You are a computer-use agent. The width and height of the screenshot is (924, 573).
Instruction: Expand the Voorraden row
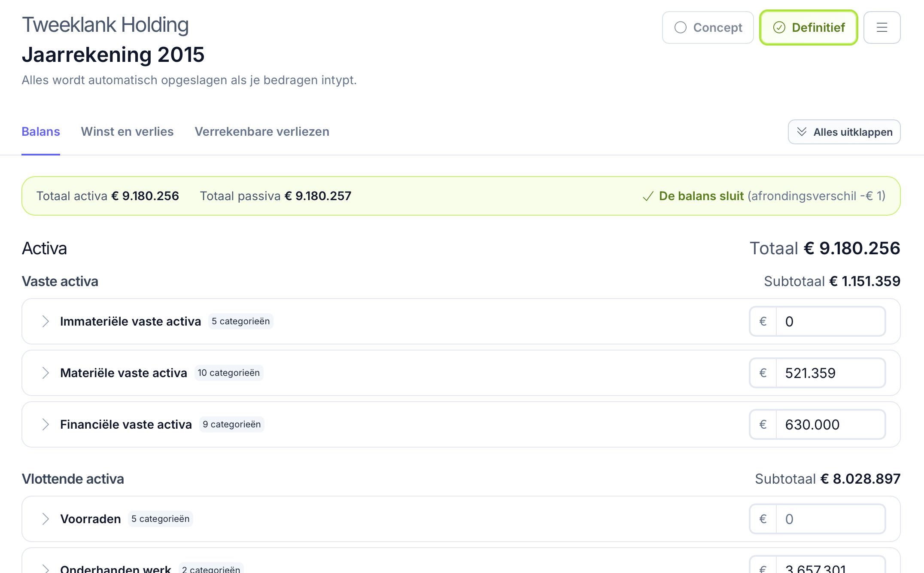[x=46, y=519]
